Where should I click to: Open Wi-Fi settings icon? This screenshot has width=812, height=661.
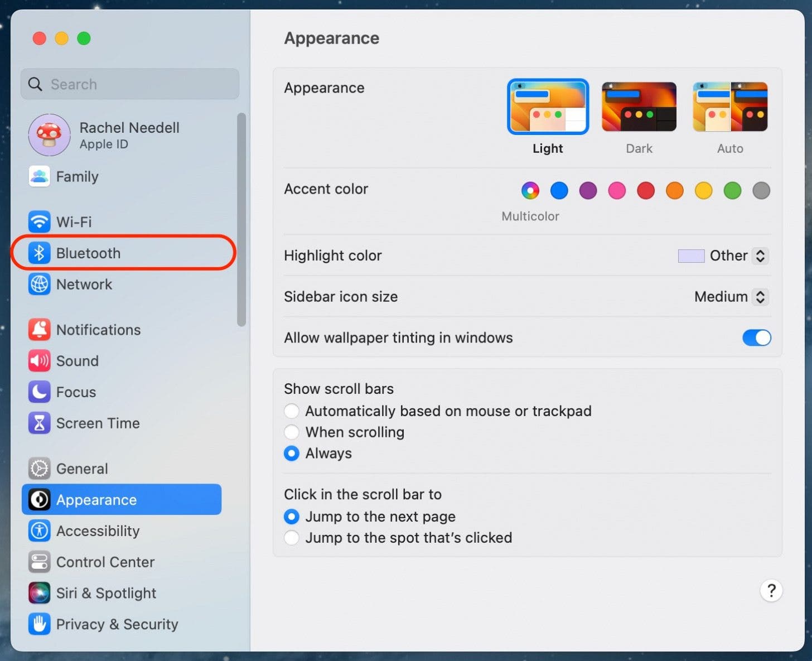[39, 222]
